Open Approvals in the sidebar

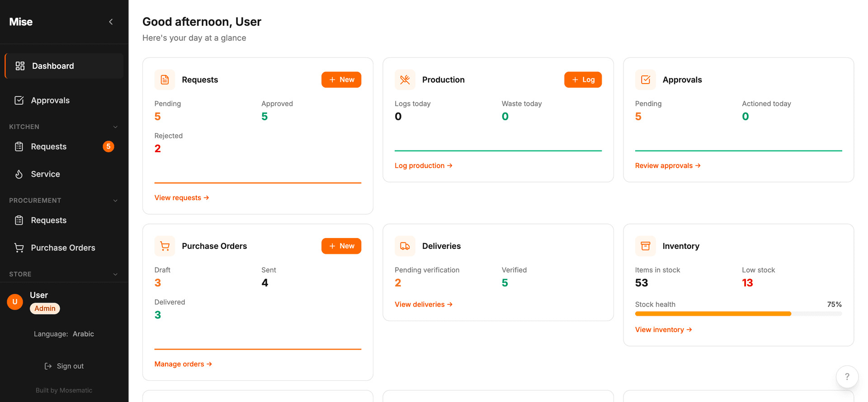click(x=64, y=100)
